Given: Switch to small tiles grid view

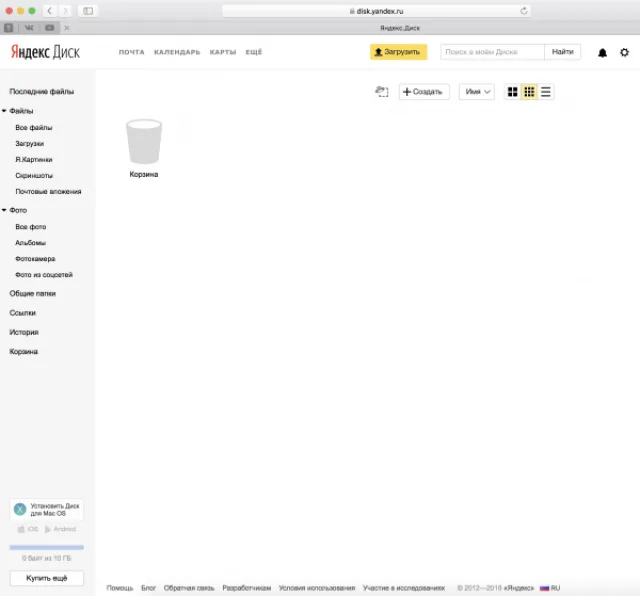Looking at the screenshot, I should point(529,92).
